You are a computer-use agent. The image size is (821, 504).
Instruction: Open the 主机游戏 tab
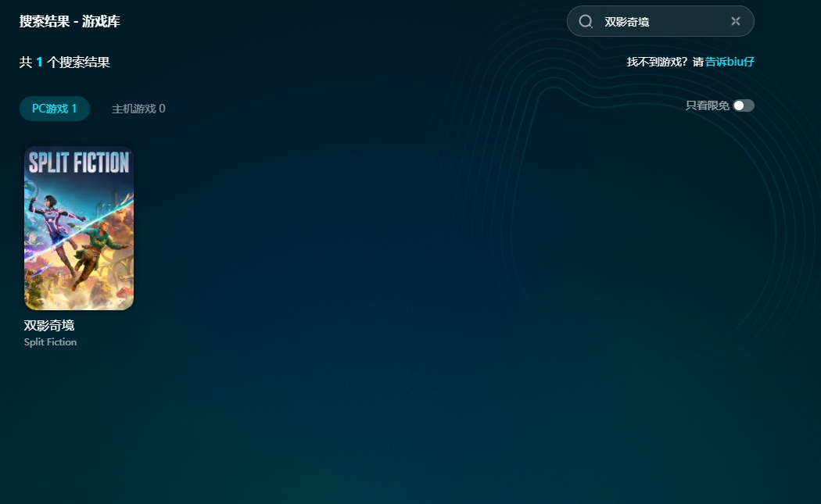click(138, 109)
